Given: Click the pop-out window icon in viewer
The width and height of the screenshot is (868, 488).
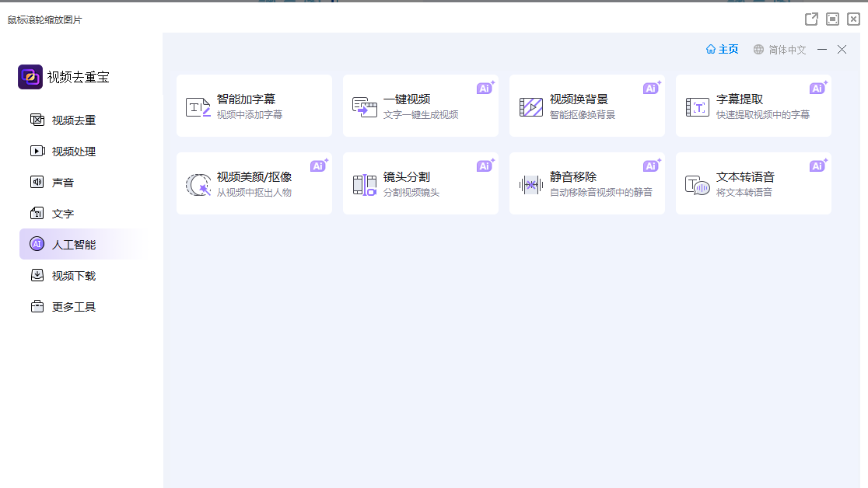Looking at the screenshot, I should [811, 19].
